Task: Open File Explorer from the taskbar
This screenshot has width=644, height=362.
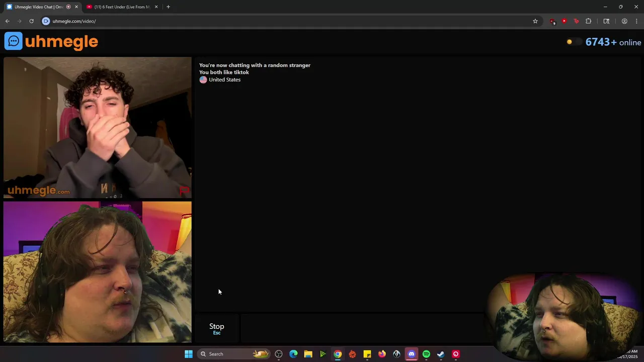Action: click(x=308, y=354)
